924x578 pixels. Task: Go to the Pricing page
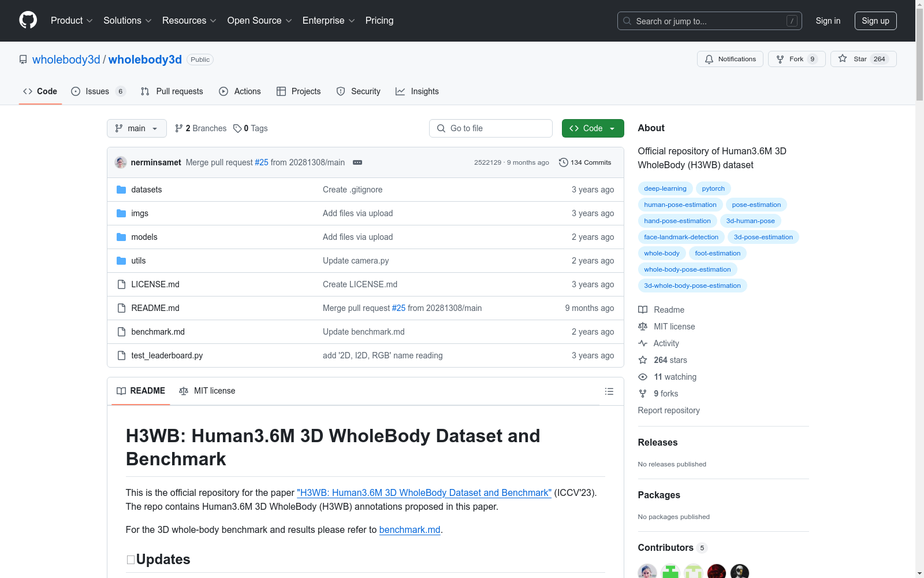pyautogui.click(x=379, y=20)
